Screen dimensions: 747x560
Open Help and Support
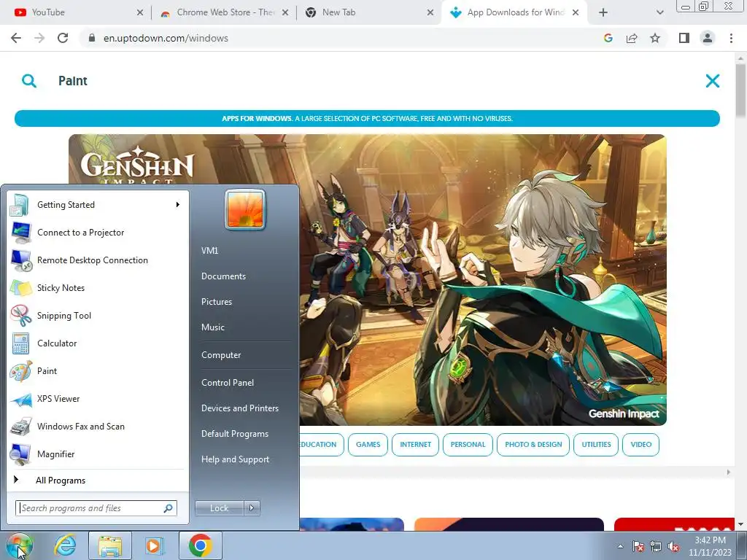point(235,459)
